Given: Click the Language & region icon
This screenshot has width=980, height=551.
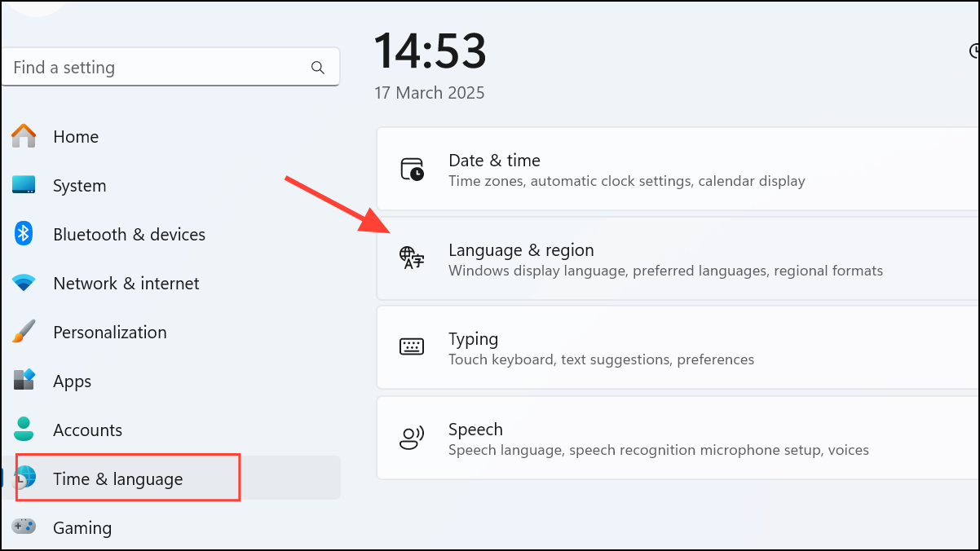Looking at the screenshot, I should pos(412,258).
